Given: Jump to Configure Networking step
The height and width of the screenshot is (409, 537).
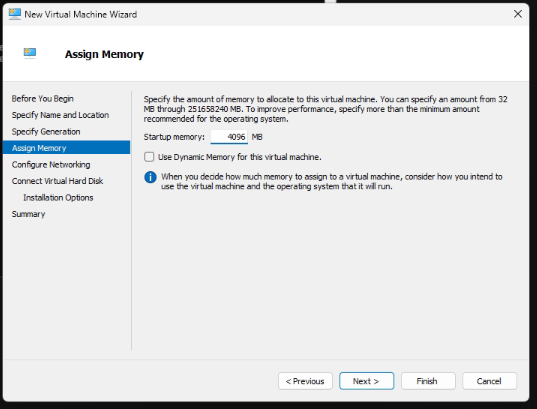Looking at the screenshot, I should click(x=51, y=164).
